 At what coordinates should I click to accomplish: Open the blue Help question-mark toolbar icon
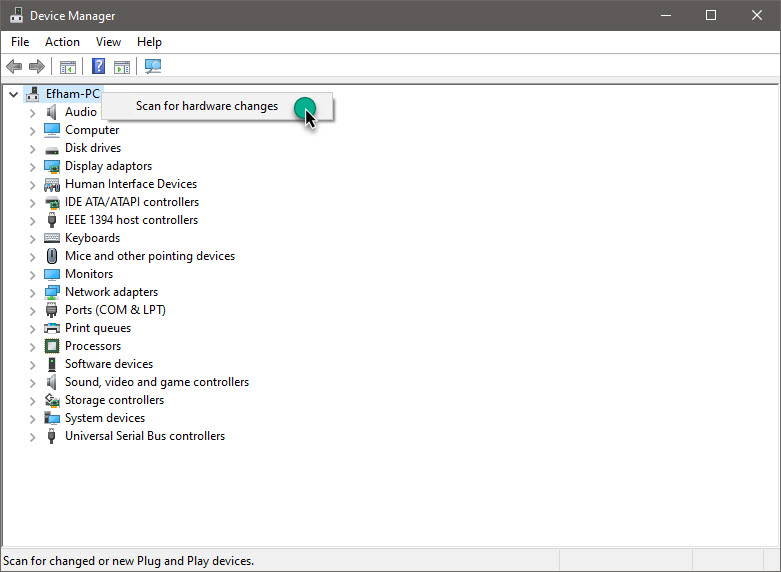(99, 66)
